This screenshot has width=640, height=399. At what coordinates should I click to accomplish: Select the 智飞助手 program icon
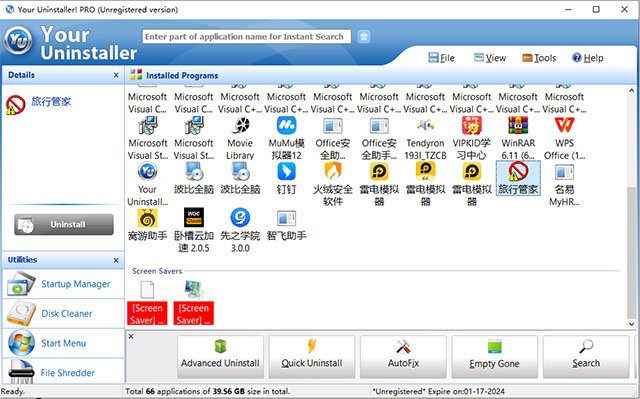tap(287, 218)
